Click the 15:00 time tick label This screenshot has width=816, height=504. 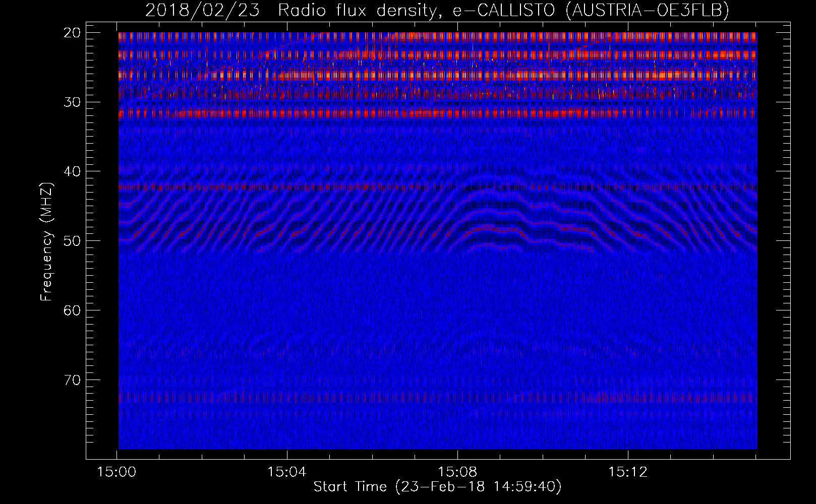tap(117, 472)
